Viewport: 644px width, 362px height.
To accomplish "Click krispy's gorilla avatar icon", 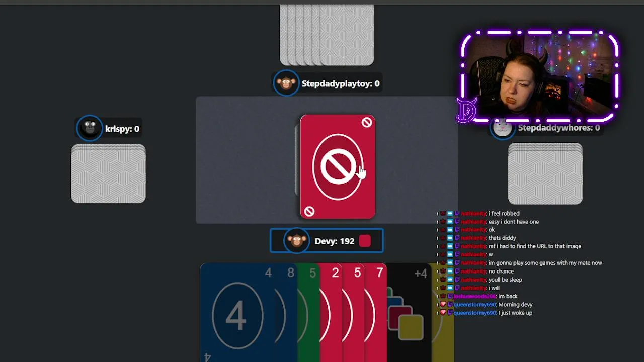I will tap(90, 128).
